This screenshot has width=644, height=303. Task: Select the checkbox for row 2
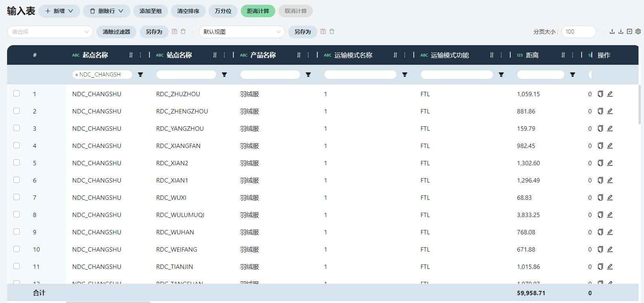(16, 111)
